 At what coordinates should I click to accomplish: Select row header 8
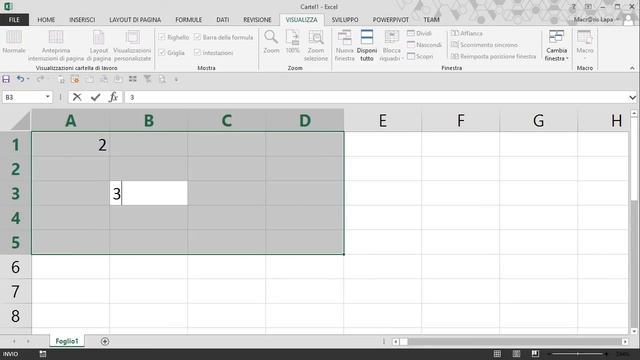point(16,316)
